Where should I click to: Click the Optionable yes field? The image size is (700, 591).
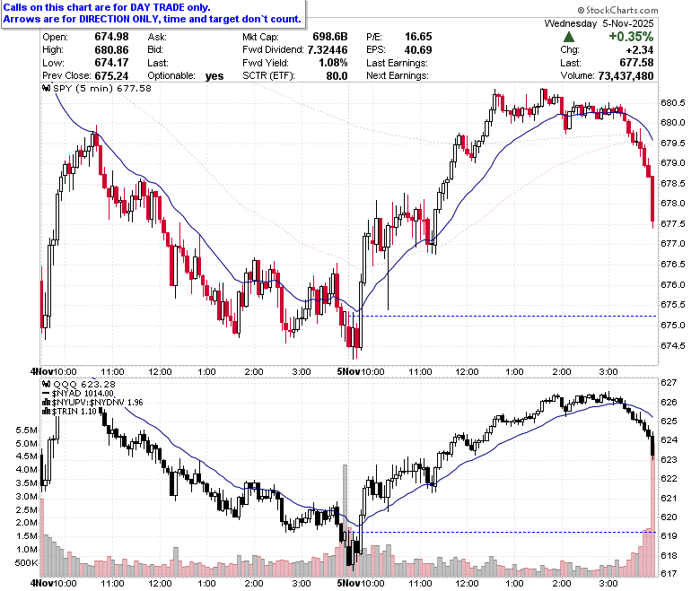point(186,76)
